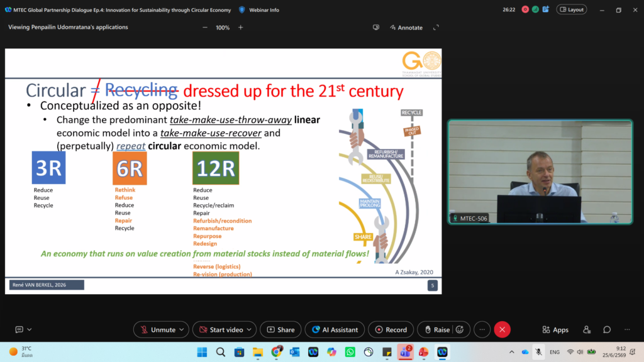Click the shared screen control icon
The width and height of the screenshot is (644, 362).
pyautogui.click(x=376, y=28)
